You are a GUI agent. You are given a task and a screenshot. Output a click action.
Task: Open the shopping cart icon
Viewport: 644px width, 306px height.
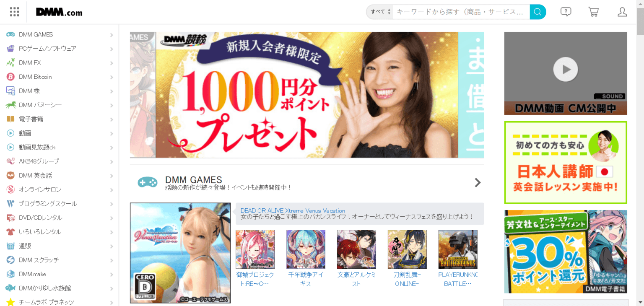click(594, 12)
